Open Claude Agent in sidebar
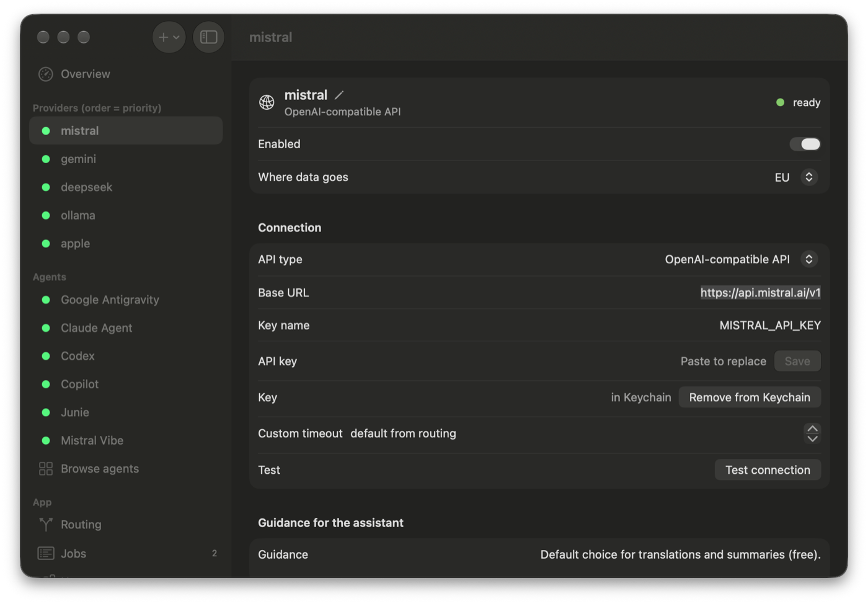 point(126,328)
